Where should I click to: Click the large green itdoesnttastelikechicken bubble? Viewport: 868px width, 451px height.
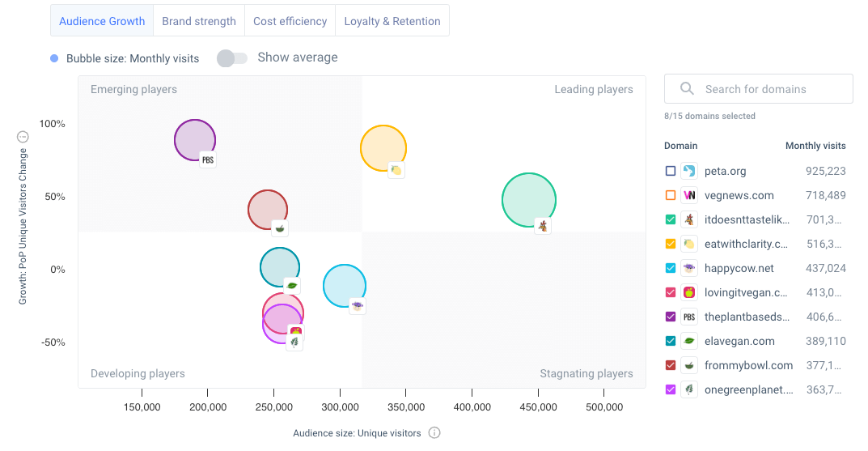click(x=527, y=198)
